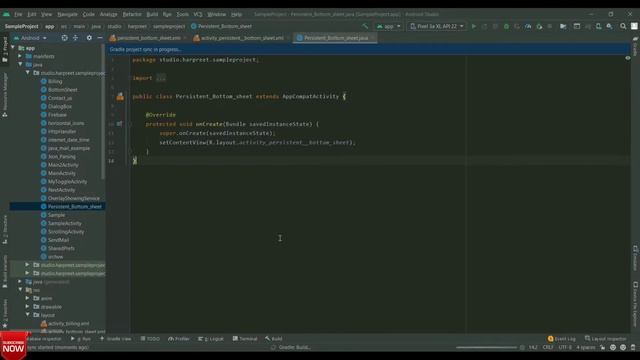Open the SDK Manager toolbar icon
Image resolution: width=640 pixels, height=360 pixels.
609,26
